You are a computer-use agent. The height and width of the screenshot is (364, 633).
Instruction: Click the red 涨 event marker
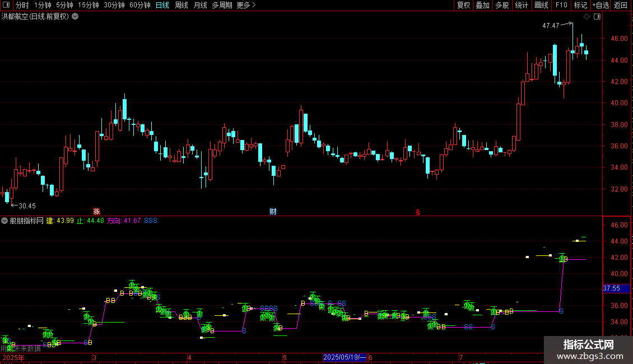[96, 212]
